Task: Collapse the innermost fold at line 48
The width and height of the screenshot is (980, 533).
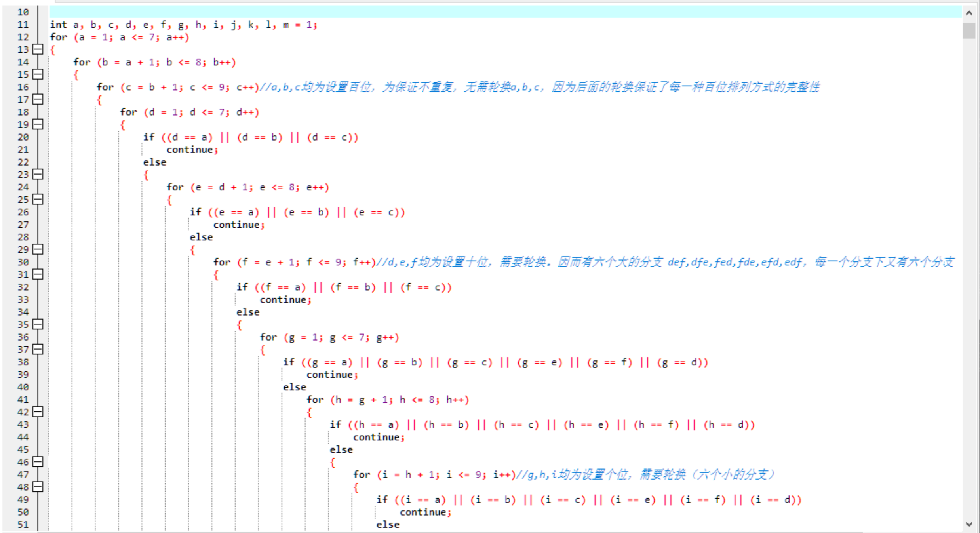Action: tap(37, 487)
